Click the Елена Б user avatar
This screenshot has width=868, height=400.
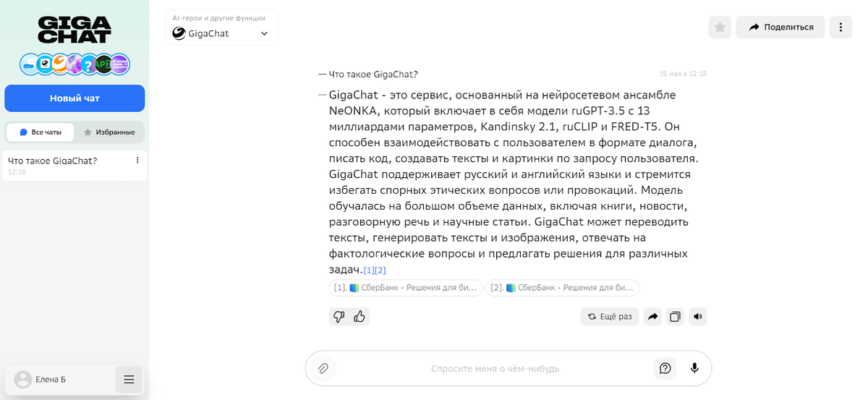23,379
